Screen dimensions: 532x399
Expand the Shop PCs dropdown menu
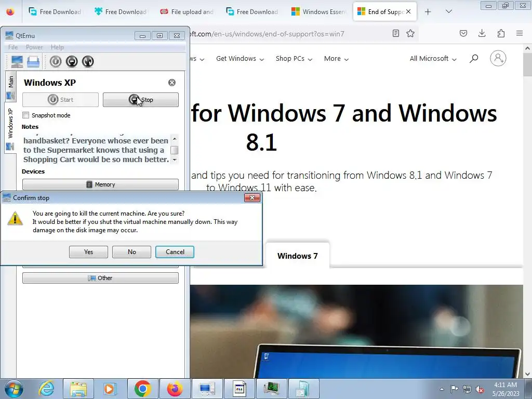click(294, 59)
